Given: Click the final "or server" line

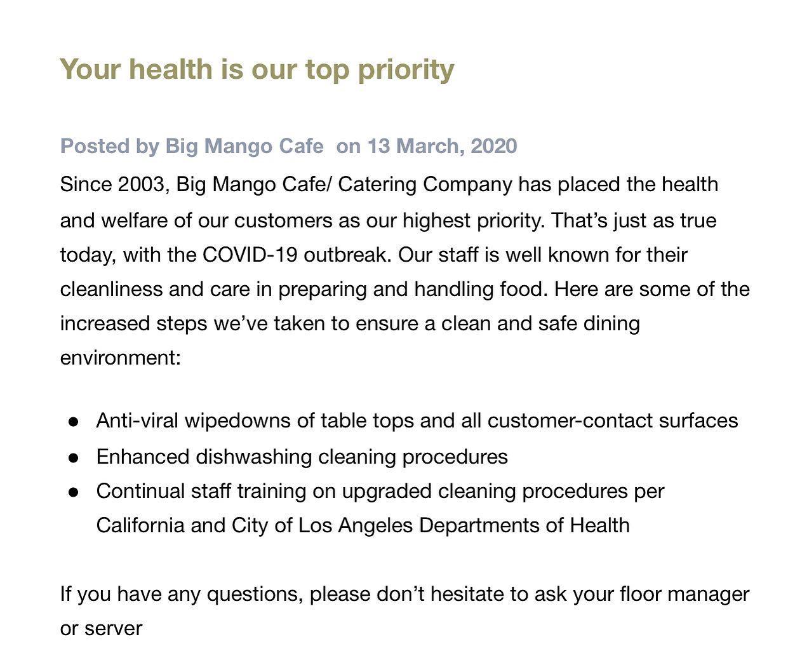Looking at the screenshot, I should [x=101, y=628].
